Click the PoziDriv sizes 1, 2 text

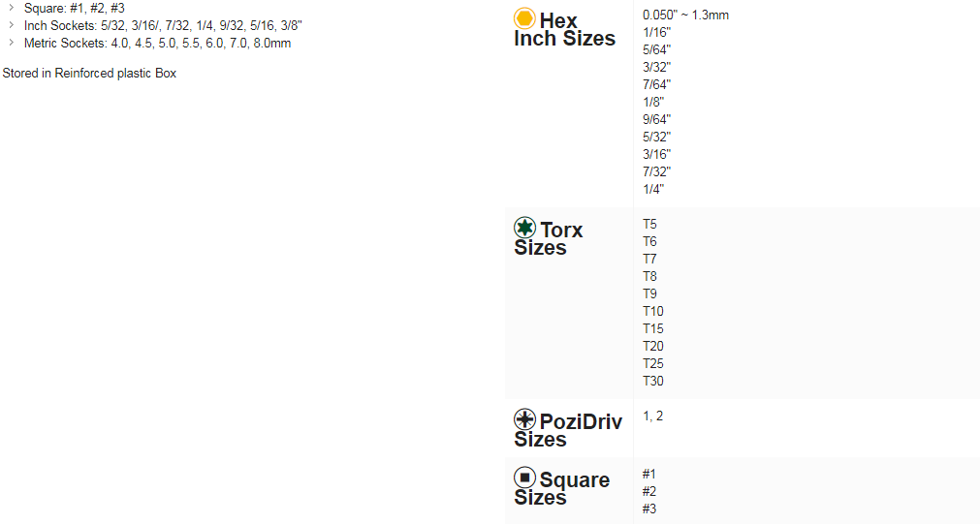[x=653, y=416]
